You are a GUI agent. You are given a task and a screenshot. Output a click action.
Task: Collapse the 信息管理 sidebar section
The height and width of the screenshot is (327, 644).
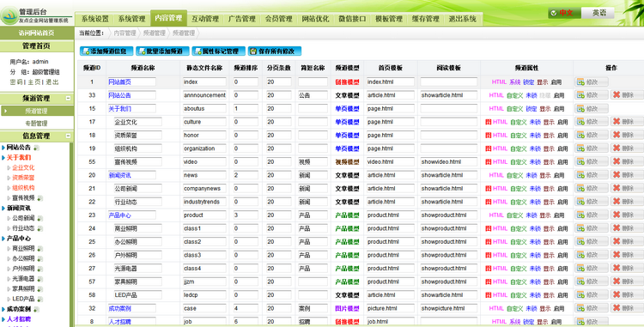click(68, 136)
